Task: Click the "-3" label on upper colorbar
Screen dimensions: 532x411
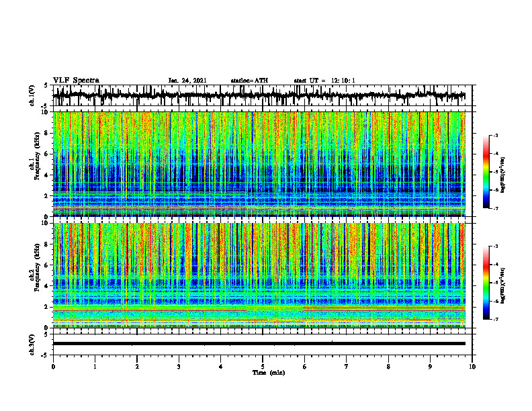Action: tap(496, 136)
